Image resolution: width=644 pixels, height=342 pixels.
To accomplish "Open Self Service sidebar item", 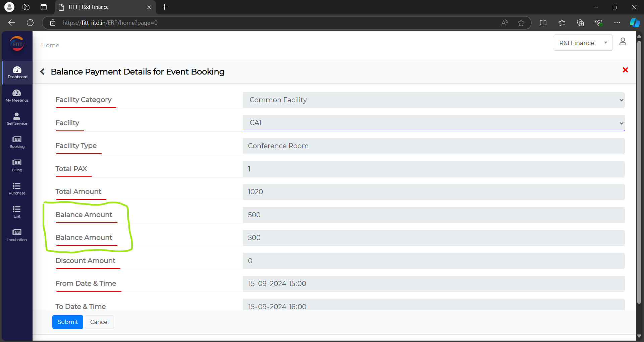I will point(17,119).
